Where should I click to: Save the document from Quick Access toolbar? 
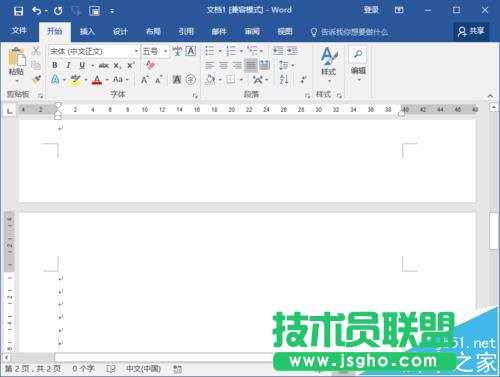pyautogui.click(x=18, y=11)
